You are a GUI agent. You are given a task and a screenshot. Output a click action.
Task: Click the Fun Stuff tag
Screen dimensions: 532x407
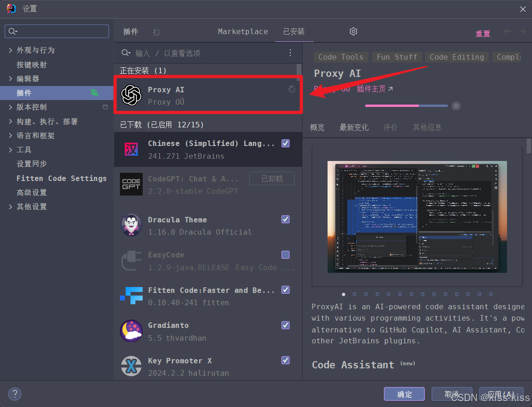coord(397,57)
